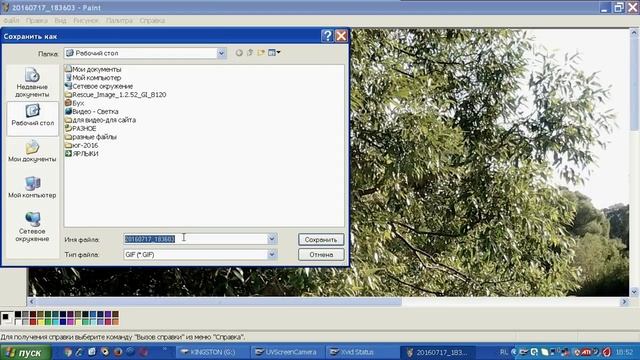Pick the cyan color in Paint palette
Image resolution: width=640 pixels, height=360 pixels.
tap(55, 322)
